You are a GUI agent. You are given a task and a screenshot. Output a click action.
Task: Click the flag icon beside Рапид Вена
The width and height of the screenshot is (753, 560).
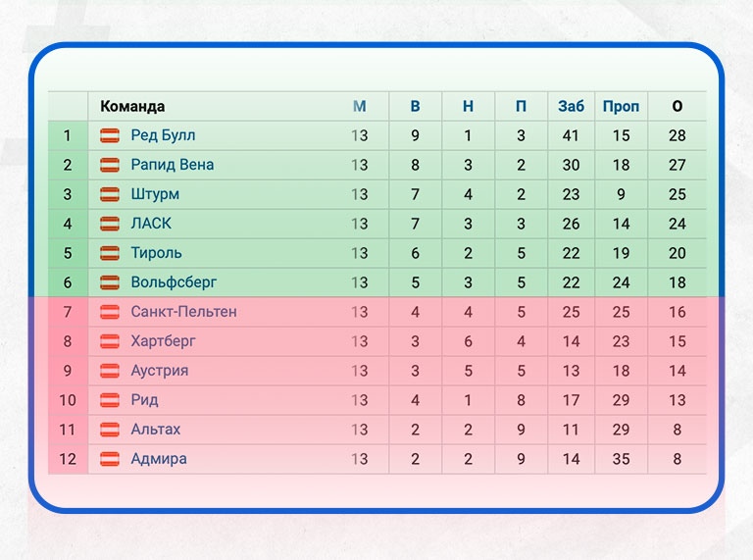tap(110, 165)
